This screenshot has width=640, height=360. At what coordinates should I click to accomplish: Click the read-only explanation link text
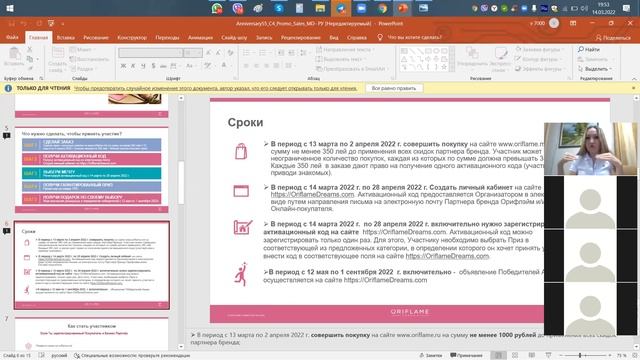coord(216,88)
